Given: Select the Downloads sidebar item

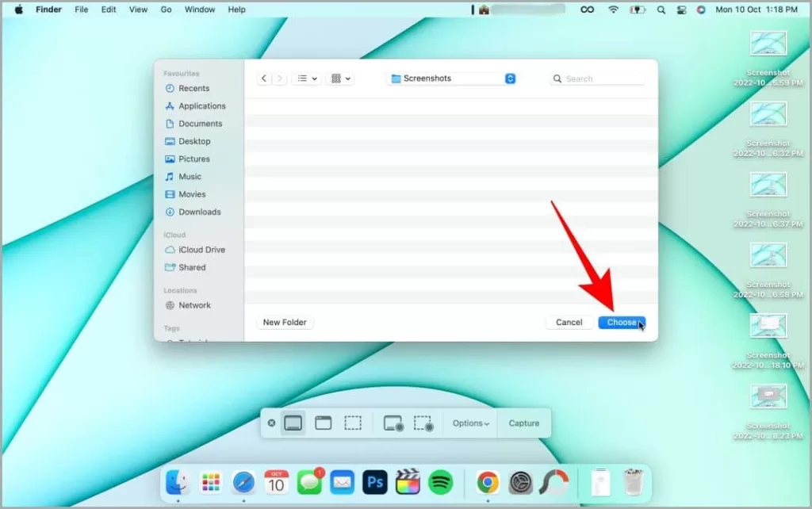Looking at the screenshot, I should [x=197, y=212].
